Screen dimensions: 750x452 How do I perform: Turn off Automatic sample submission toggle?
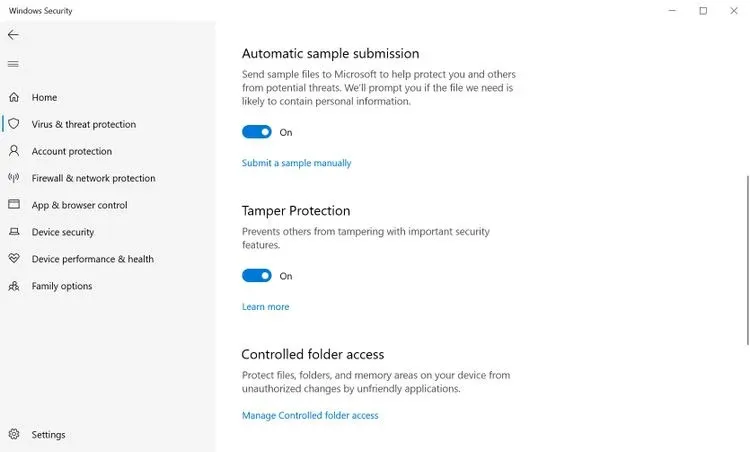pos(257,132)
